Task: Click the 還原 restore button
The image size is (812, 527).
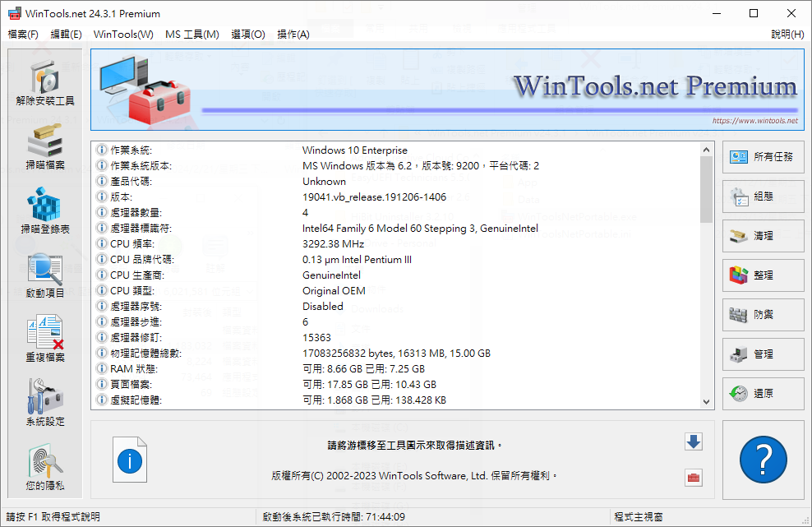Action: (x=763, y=393)
